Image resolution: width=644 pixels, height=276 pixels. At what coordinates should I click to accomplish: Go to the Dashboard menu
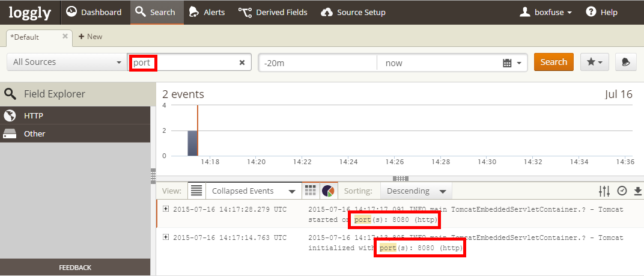click(x=93, y=12)
